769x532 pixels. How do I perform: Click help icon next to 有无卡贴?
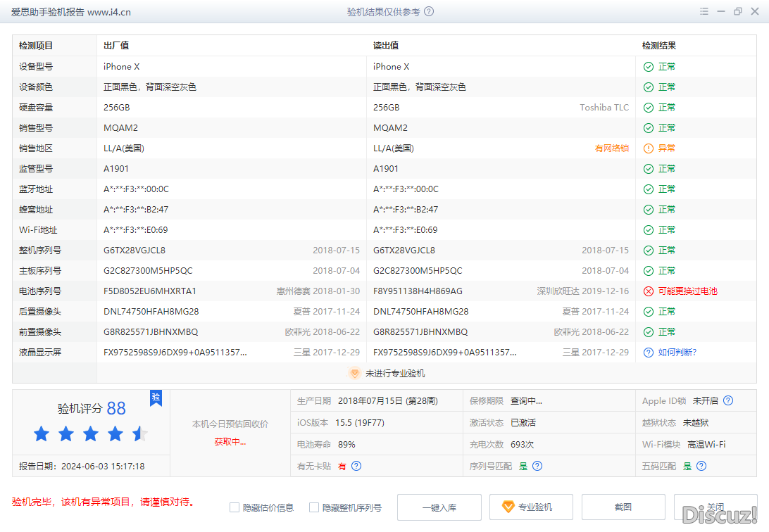coord(356,466)
